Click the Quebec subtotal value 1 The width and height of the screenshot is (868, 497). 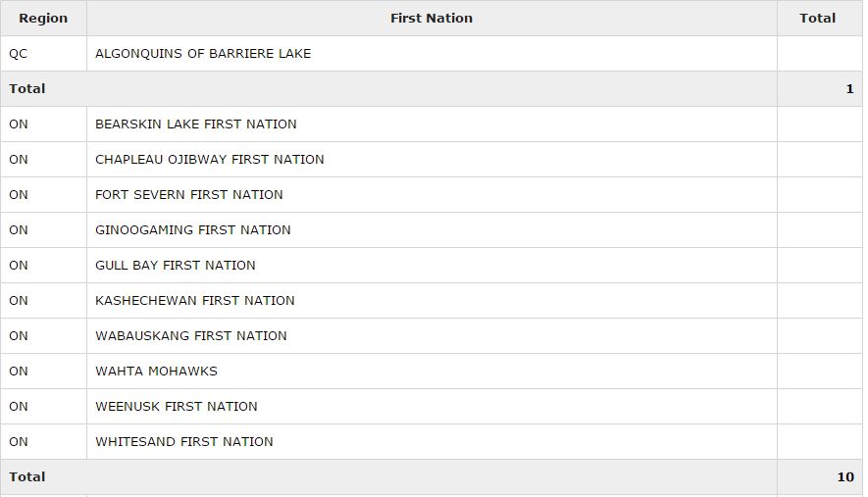[x=849, y=89]
